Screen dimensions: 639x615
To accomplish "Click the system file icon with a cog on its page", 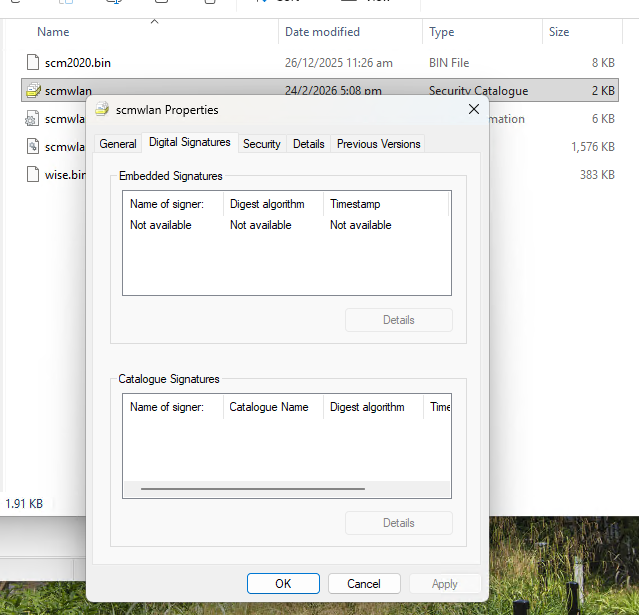I will (33, 146).
